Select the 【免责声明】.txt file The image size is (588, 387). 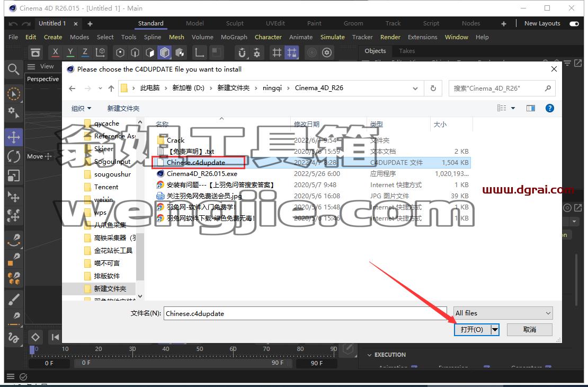(191, 151)
